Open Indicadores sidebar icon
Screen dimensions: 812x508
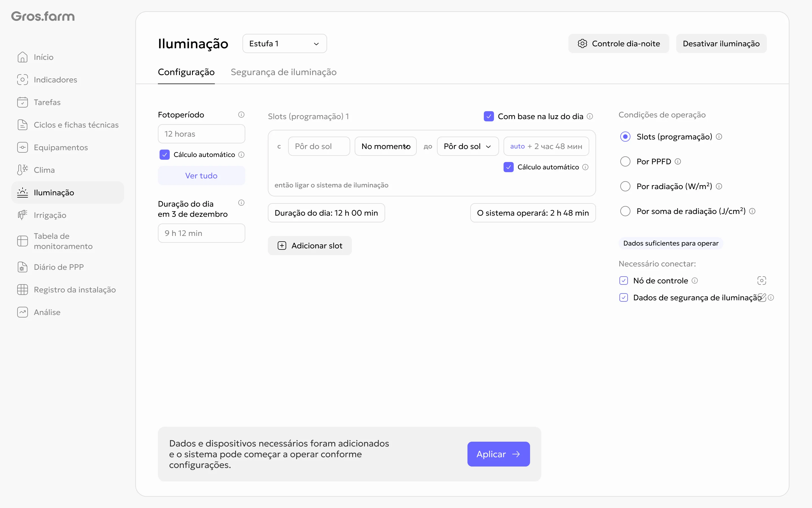(23, 80)
